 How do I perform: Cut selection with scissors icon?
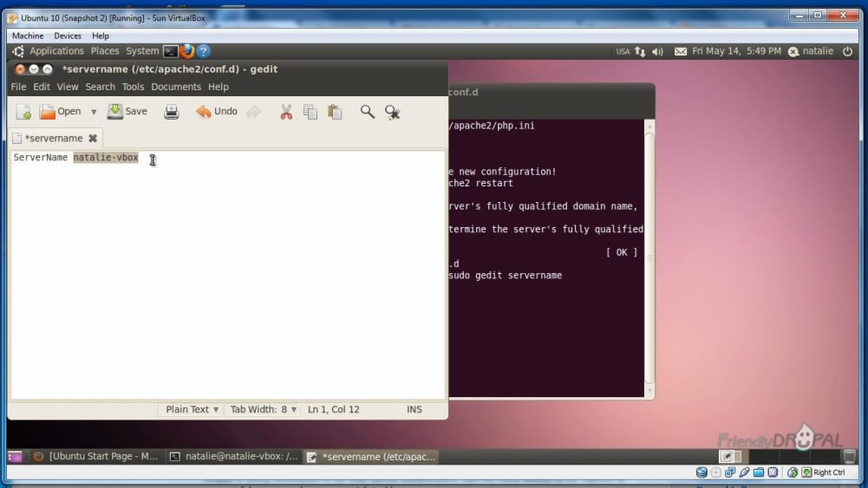(285, 112)
